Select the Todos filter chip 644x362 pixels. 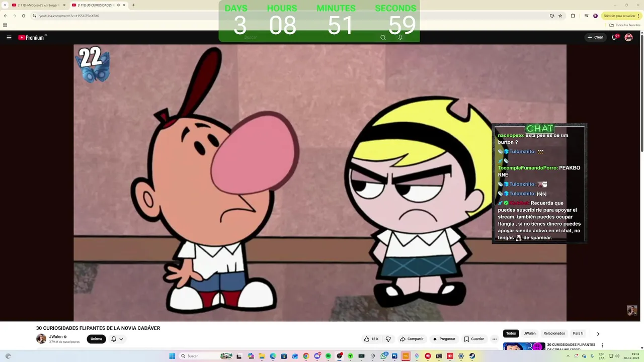[511, 333]
